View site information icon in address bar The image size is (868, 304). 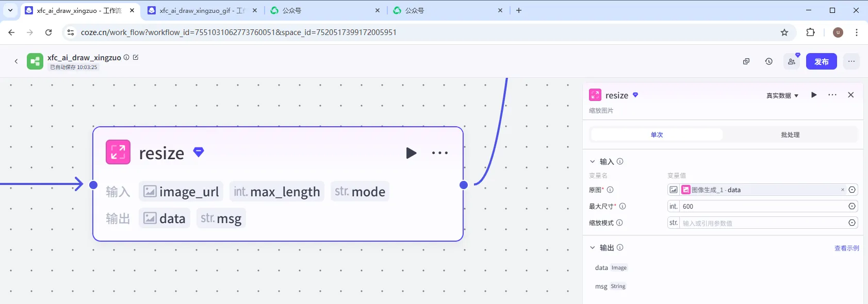click(x=71, y=32)
